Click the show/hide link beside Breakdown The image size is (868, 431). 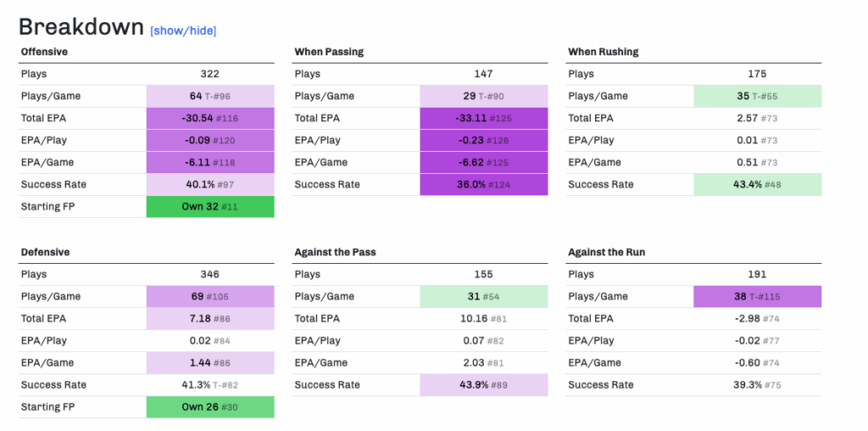tap(183, 31)
